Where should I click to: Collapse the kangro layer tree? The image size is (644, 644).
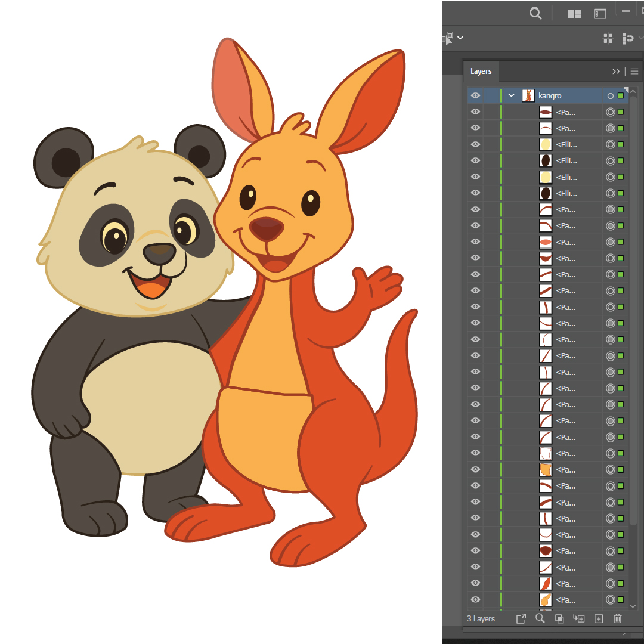(x=511, y=95)
